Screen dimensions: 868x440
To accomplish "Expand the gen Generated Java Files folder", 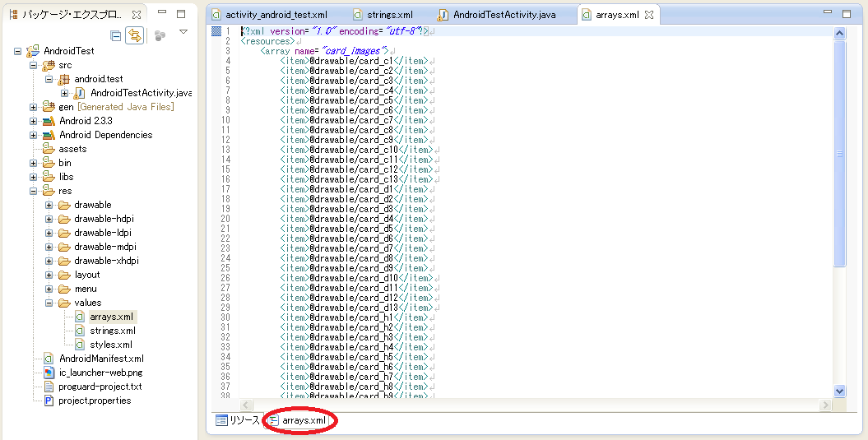I will click(34, 107).
